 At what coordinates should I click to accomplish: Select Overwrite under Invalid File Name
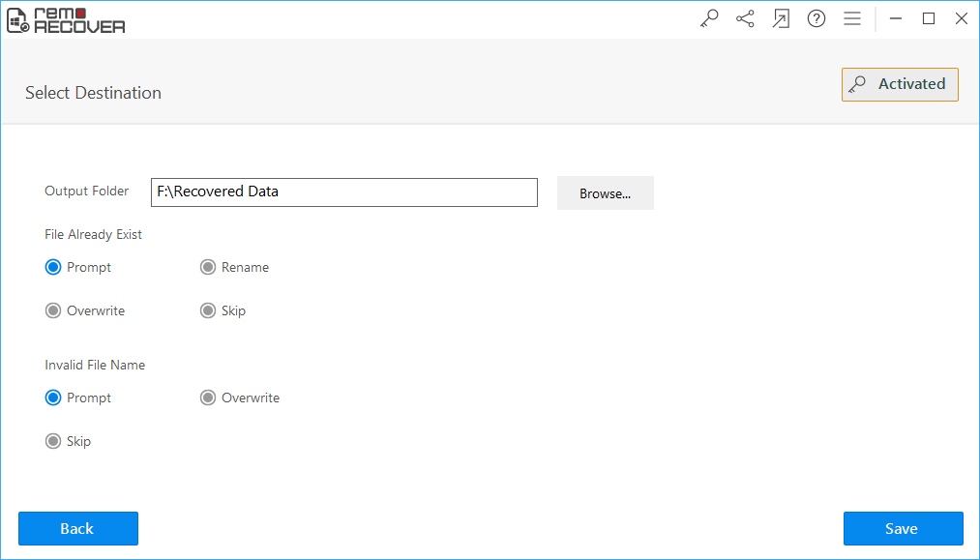208,398
